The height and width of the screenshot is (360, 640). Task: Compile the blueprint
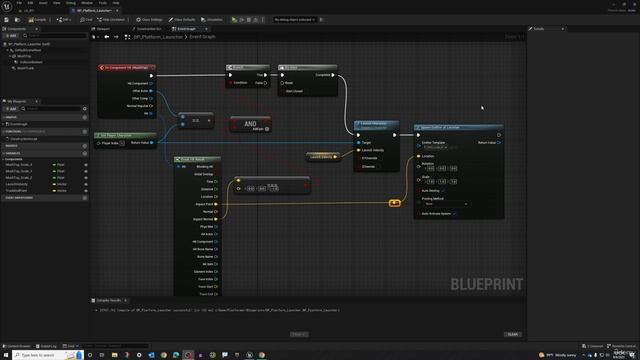coord(38,20)
